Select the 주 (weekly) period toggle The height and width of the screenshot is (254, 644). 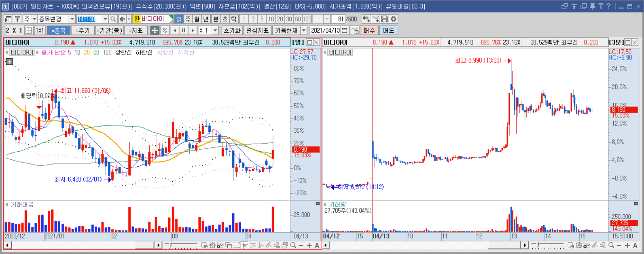188,19
